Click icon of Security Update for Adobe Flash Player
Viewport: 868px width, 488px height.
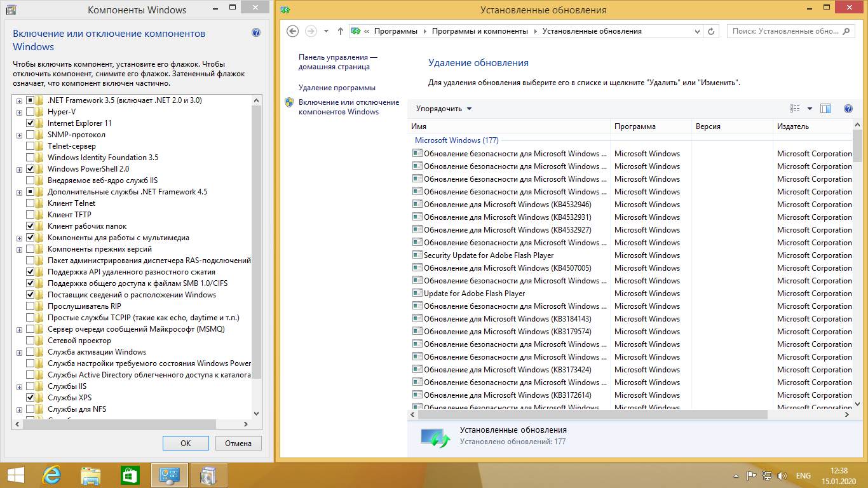[x=417, y=255]
